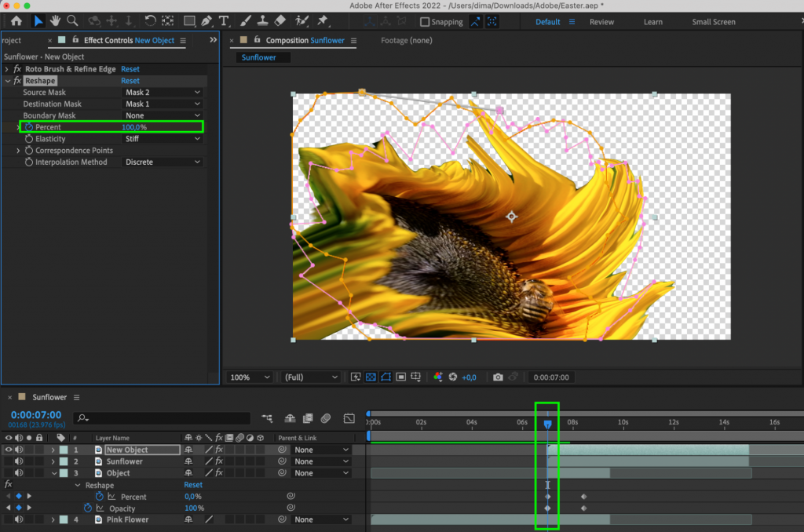
Task: Click the Review workspace button
Action: [601, 21]
